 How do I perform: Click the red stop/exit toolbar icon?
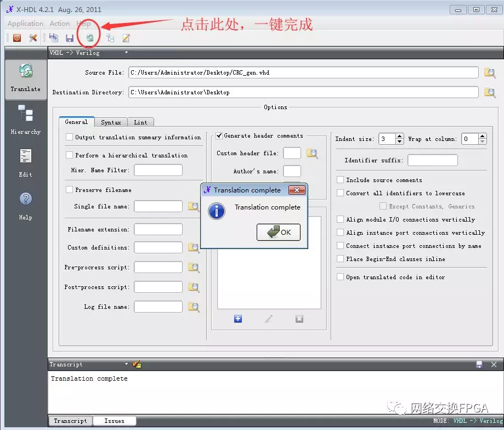(x=16, y=38)
